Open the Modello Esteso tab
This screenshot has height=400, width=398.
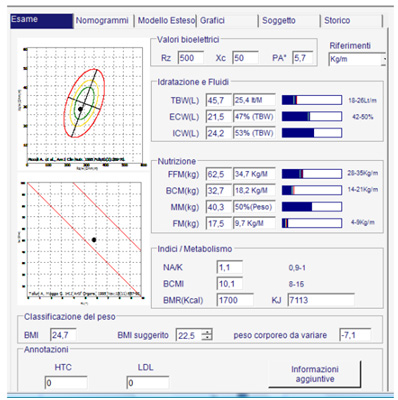(166, 21)
